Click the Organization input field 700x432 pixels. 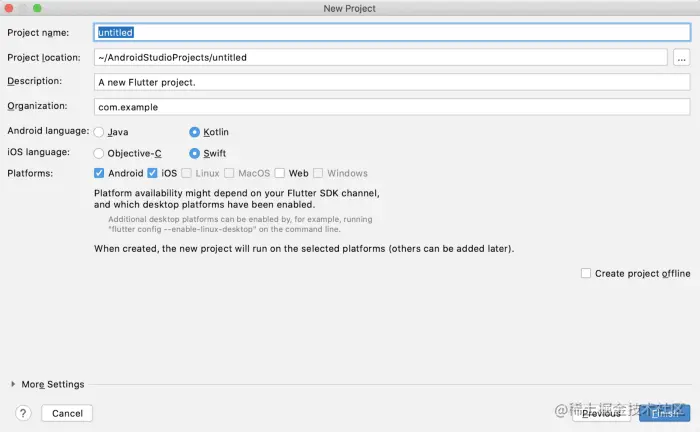coord(392,106)
